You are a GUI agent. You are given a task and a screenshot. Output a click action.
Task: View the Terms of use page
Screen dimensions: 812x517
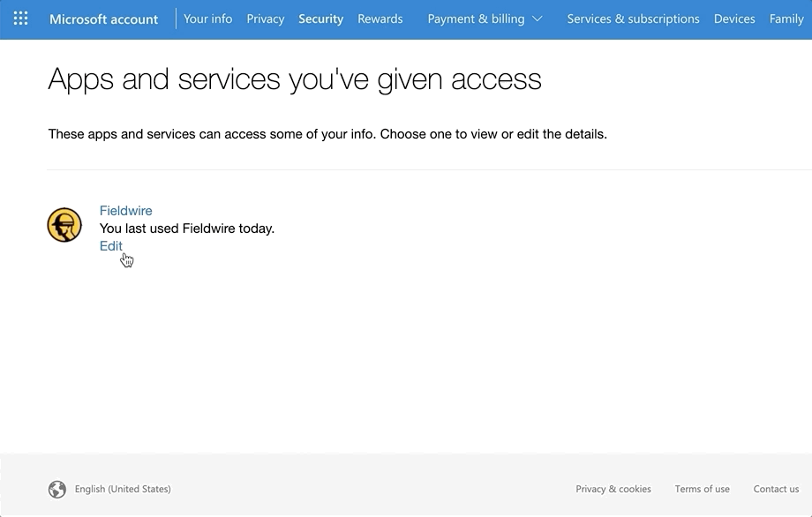pyautogui.click(x=702, y=489)
